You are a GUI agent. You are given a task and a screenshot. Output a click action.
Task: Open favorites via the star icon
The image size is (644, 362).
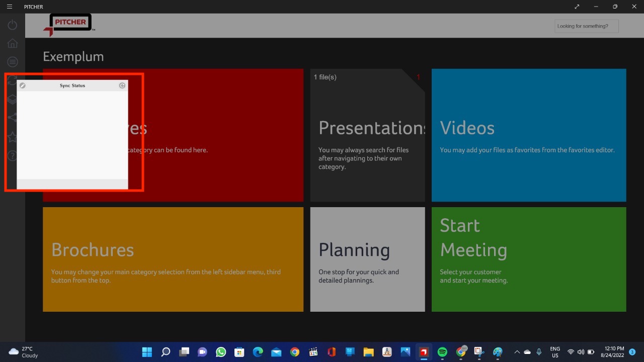[12, 137]
